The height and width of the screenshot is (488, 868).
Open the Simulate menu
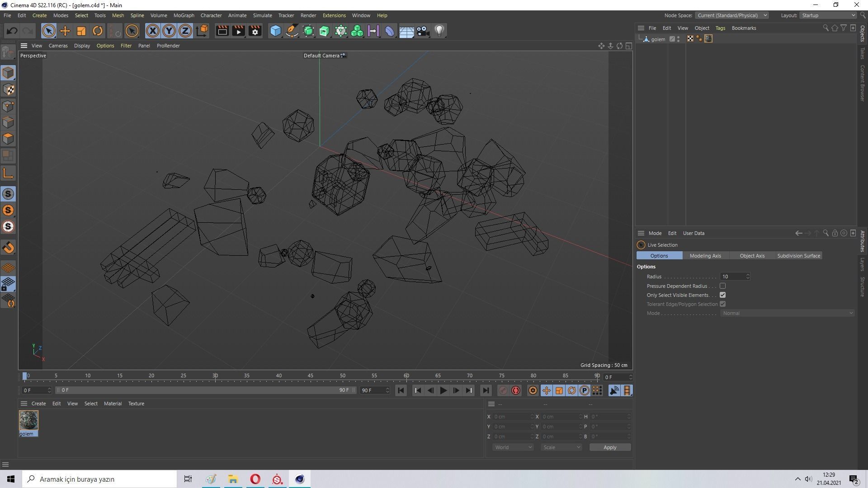pyautogui.click(x=262, y=15)
